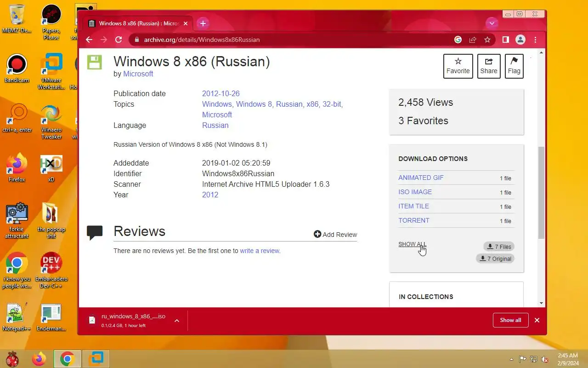Viewport: 588px width, 368px height.
Task: Click Show all downloads button
Action: pyautogui.click(x=510, y=320)
